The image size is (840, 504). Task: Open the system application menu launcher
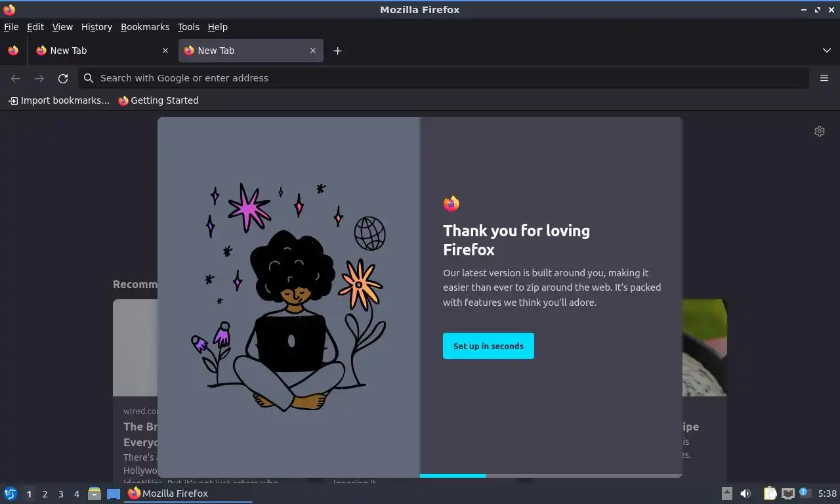pos(10,493)
